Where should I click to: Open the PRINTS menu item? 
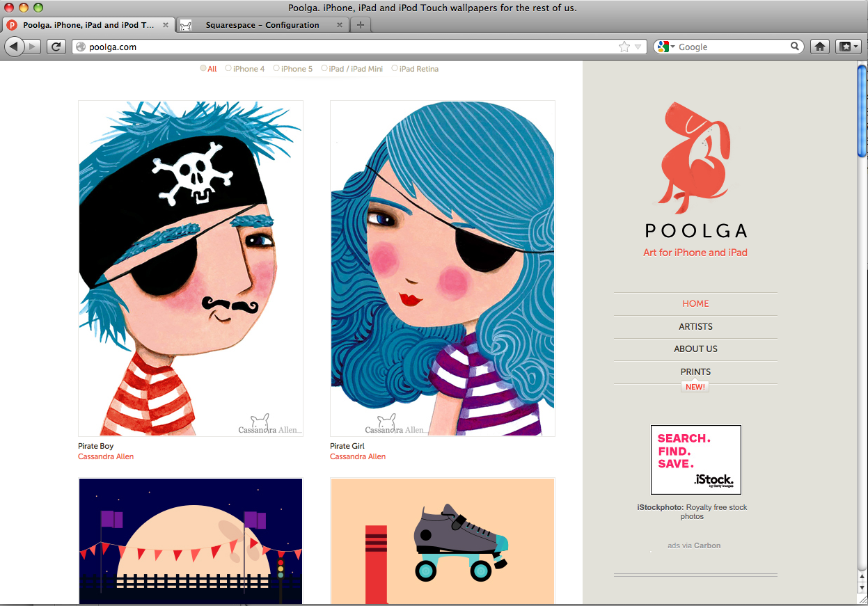point(695,372)
